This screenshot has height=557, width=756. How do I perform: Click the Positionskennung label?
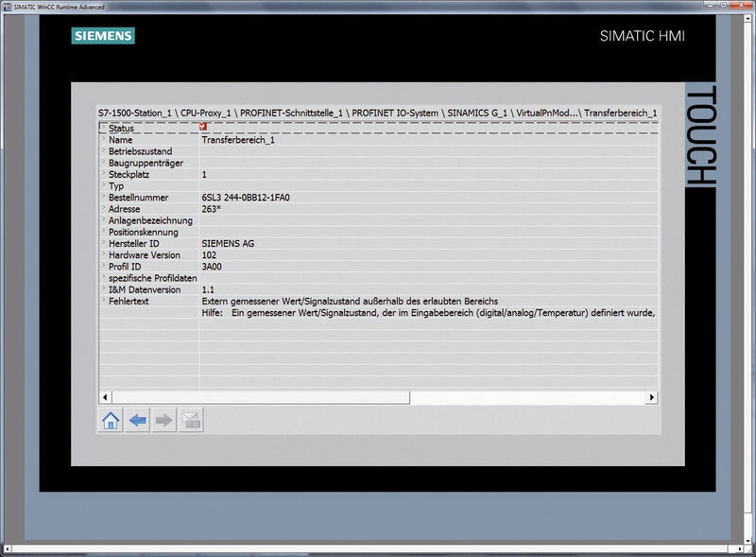click(x=144, y=233)
